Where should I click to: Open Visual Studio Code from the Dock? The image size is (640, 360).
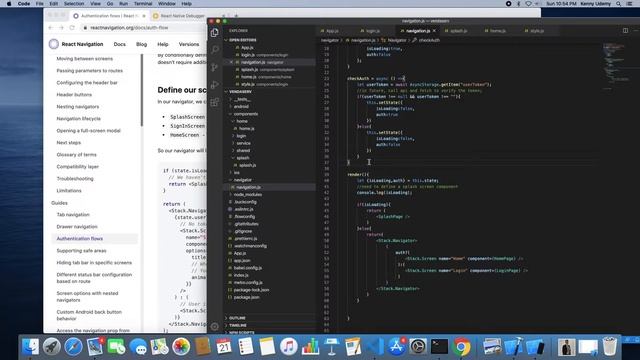point(374,347)
